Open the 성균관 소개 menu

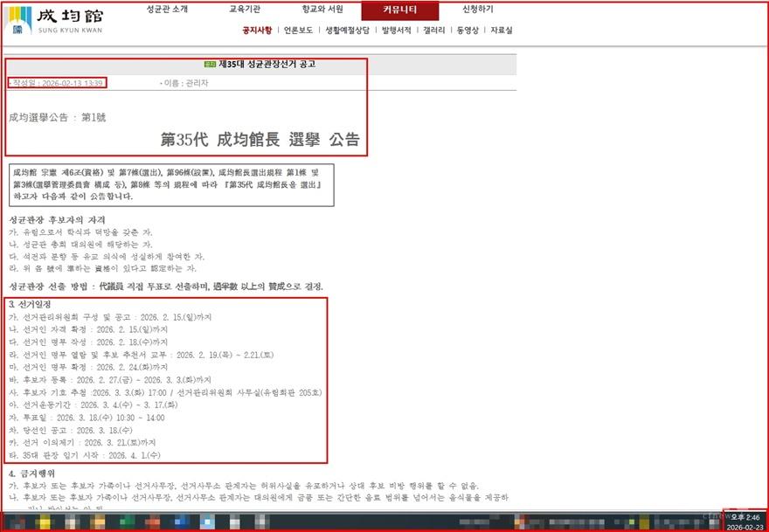[x=167, y=10]
